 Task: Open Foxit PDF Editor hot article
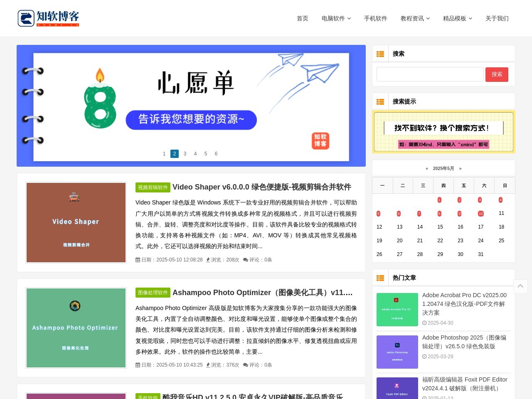tap(465, 384)
